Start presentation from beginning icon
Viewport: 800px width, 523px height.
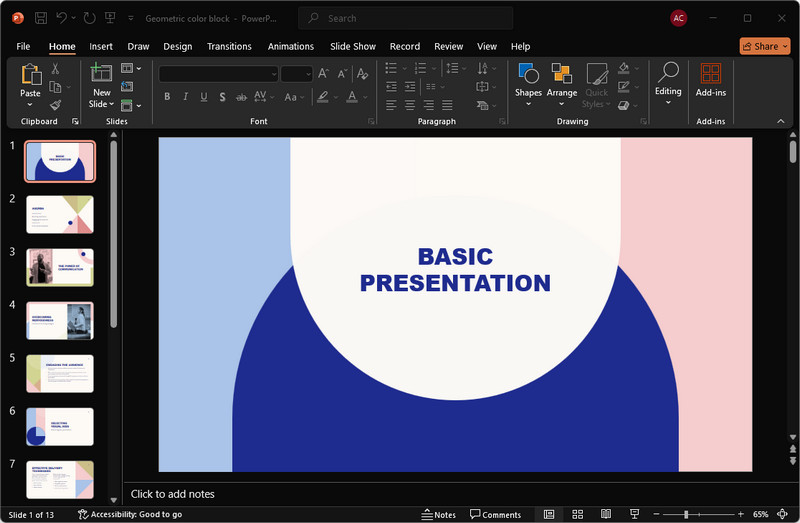coord(110,18)
